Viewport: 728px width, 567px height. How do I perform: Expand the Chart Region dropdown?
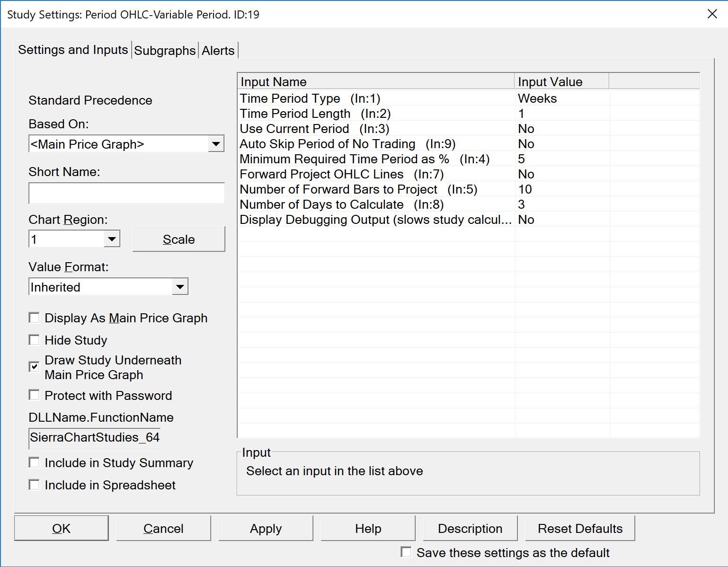(x=112, y=239)
